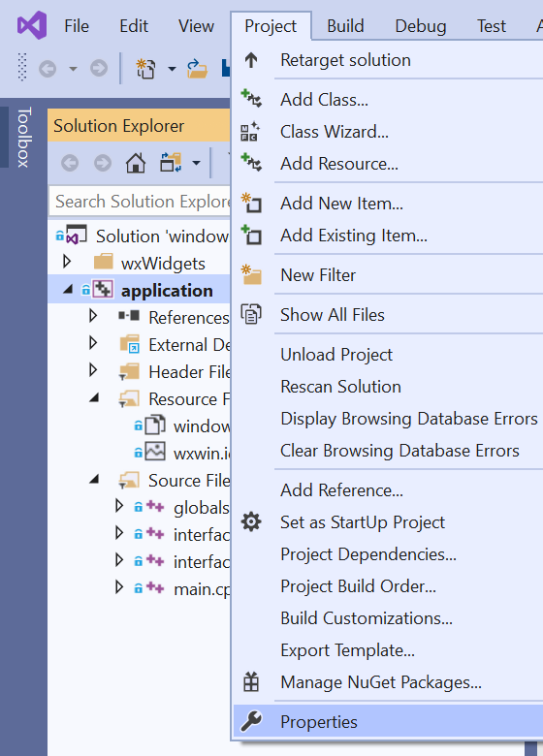
Task: Click Solution Explorer Home icon
Action: click(x=136, y=163)
